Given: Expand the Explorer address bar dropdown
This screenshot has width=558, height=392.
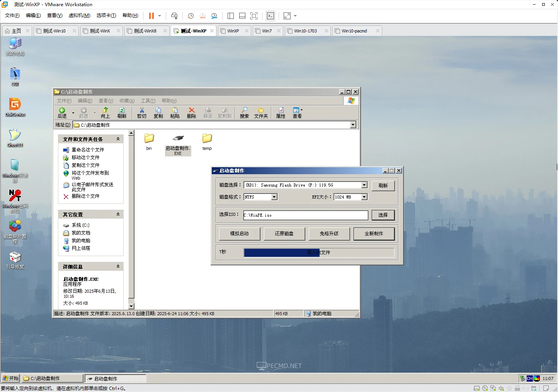Looking at the screenshot, I should click(353, 125).
